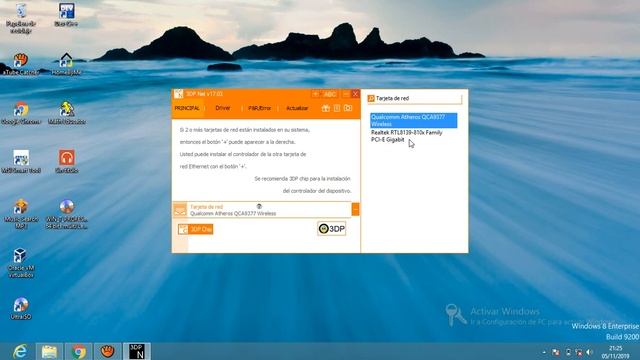This screenshot has height=360, width=640.
Task: Open the MAME desktop shortcut
Action: (x=67, y=113)
